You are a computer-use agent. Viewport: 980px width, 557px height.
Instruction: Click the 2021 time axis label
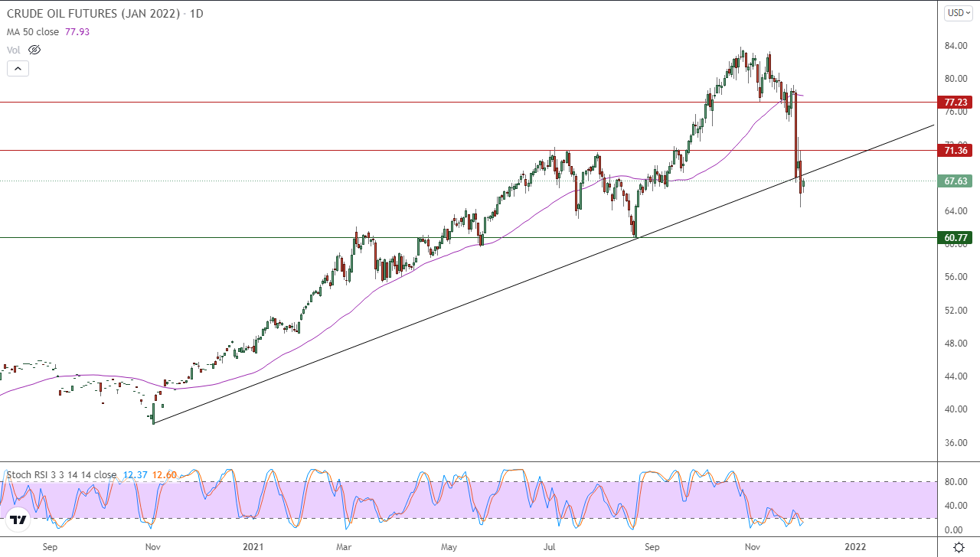[253, 547]
